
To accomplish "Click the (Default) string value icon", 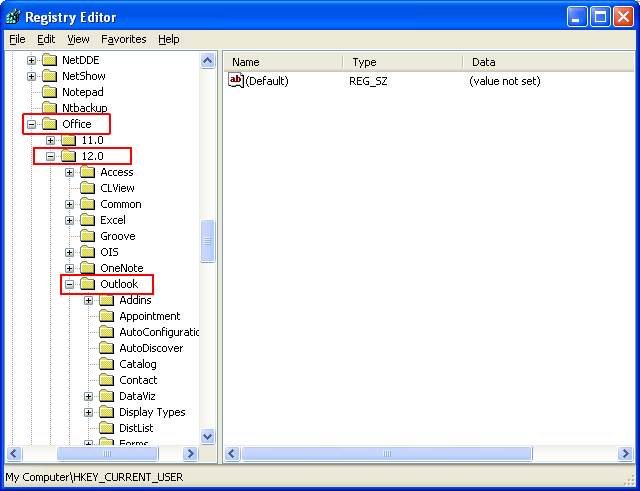I will pyautogui.click(x=236, y=80).
